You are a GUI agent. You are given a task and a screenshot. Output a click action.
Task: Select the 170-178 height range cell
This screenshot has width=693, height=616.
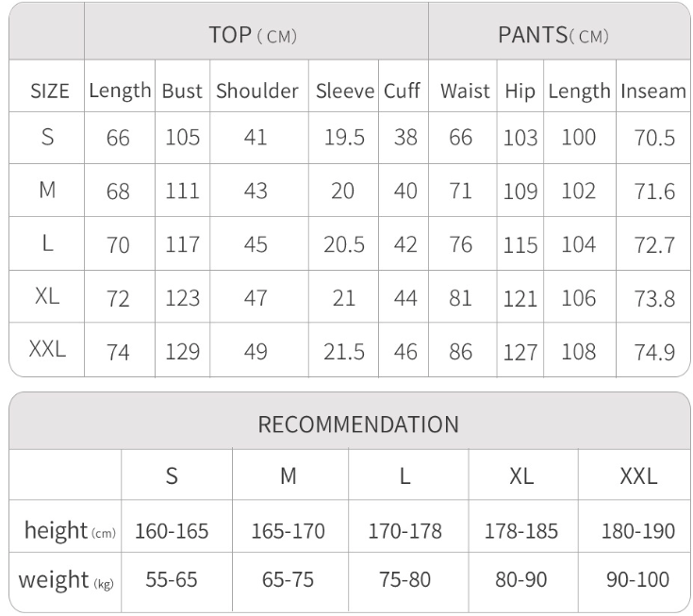click(x=404, y=531)
